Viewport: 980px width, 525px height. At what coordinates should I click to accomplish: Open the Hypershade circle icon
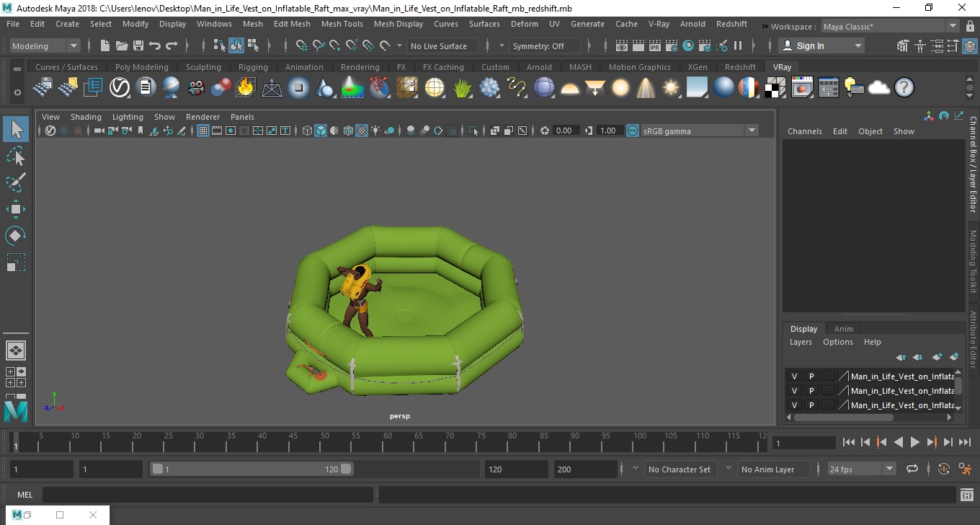point(688,45)
